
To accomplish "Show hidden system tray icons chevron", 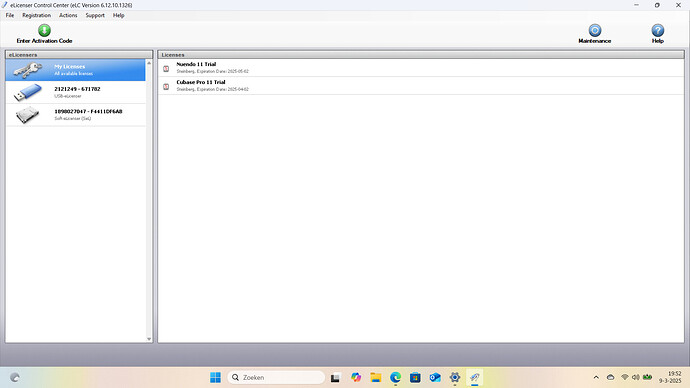I will click(596, 377).
